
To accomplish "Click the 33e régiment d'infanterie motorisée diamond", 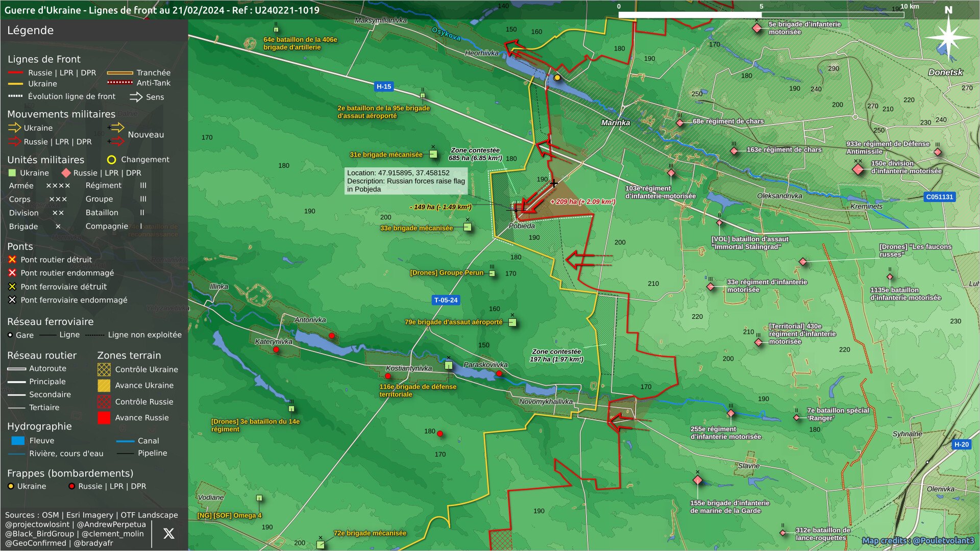I will [x=710, y=287].
